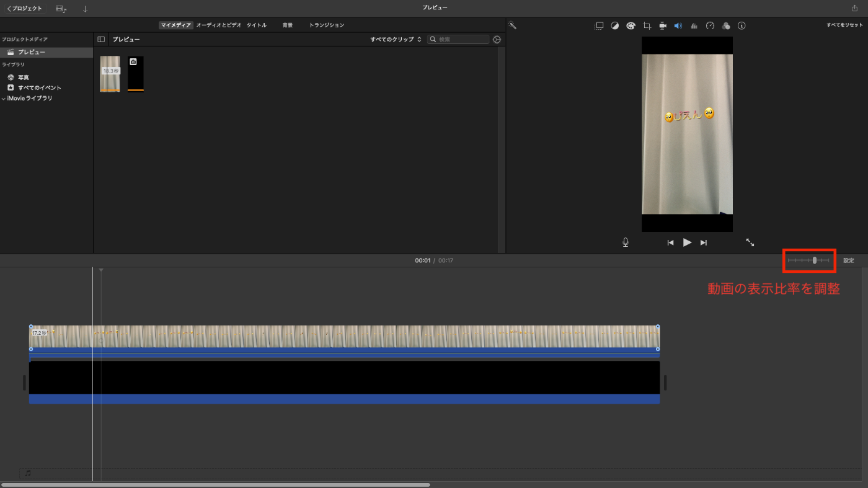868x488 pixels.
Task: Select the cropping tool
Action: pyautogui.click(x=647, y=26)
